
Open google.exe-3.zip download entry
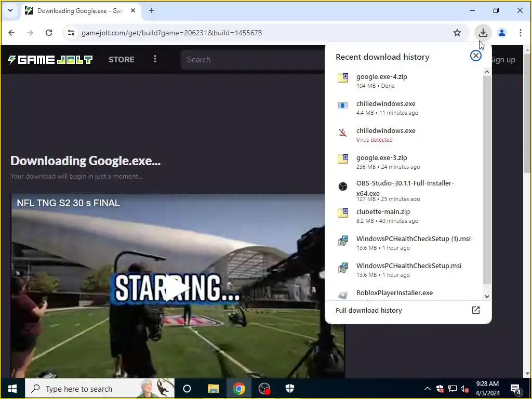(404, 162)
